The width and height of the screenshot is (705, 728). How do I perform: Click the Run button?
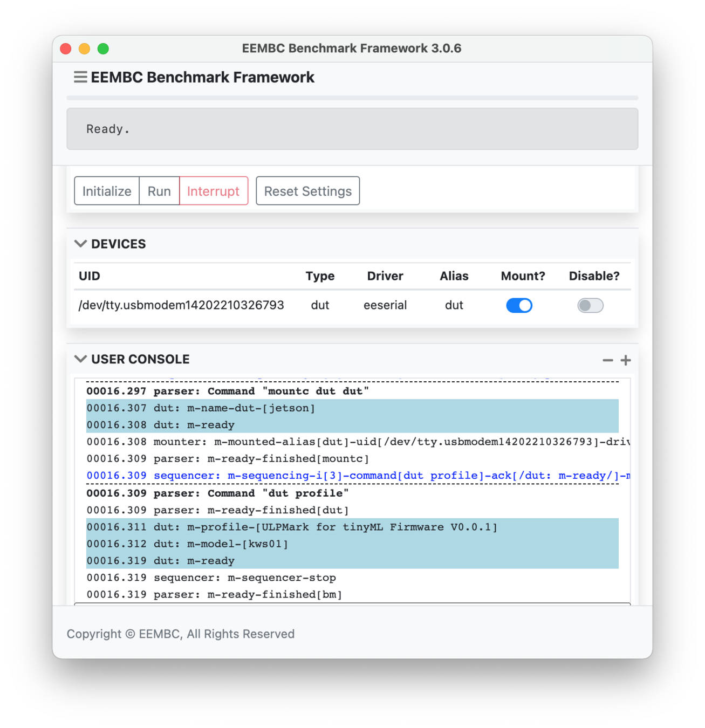159,191
